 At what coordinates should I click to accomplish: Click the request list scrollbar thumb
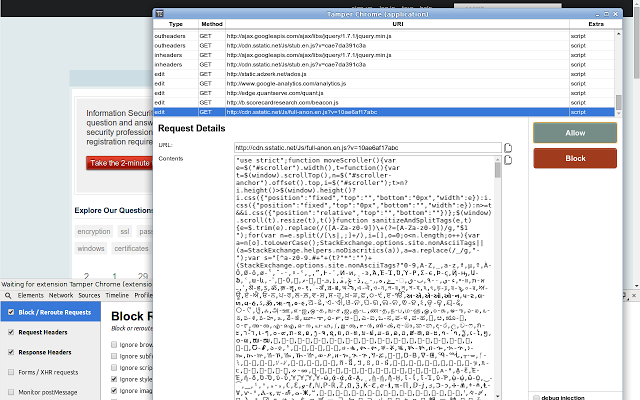(618, 102)
